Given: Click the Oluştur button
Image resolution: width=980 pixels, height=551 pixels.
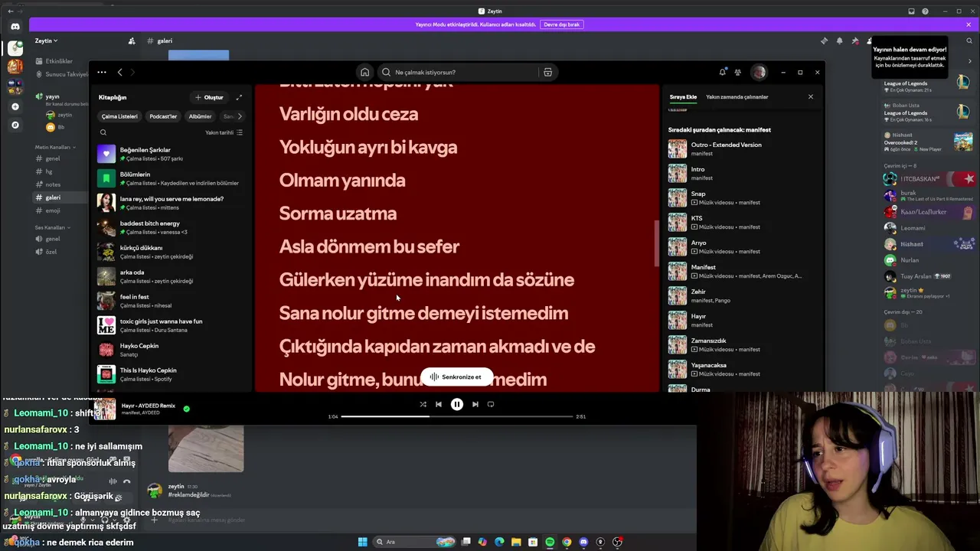Looking at the screenshot, I should coord(209,97).
